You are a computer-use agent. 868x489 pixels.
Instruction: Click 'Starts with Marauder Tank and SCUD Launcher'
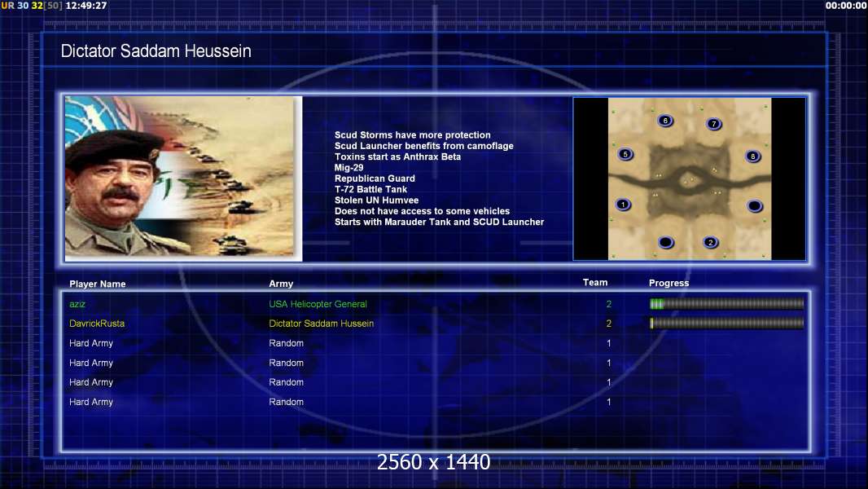439,222
